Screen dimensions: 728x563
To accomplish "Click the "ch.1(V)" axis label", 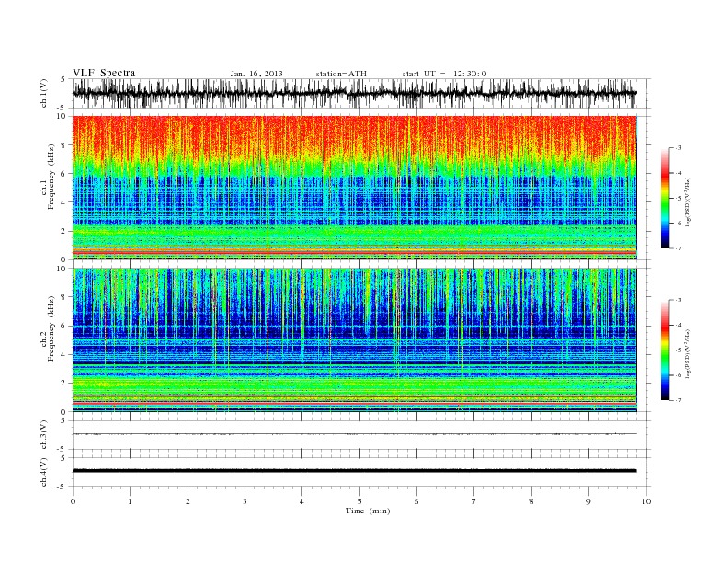I will tap(44, 93).
